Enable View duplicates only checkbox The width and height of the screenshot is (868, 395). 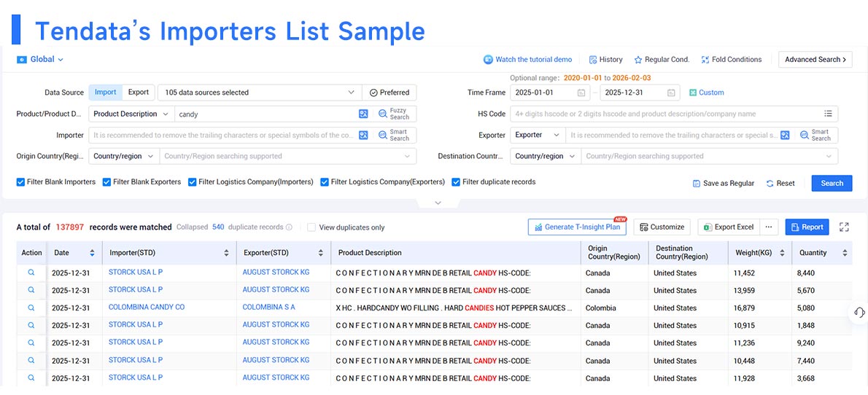click(x=311, y=227)
